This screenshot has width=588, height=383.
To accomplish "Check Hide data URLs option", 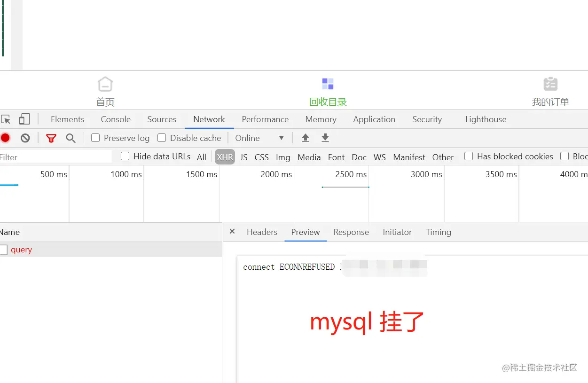I will [125, 156].
